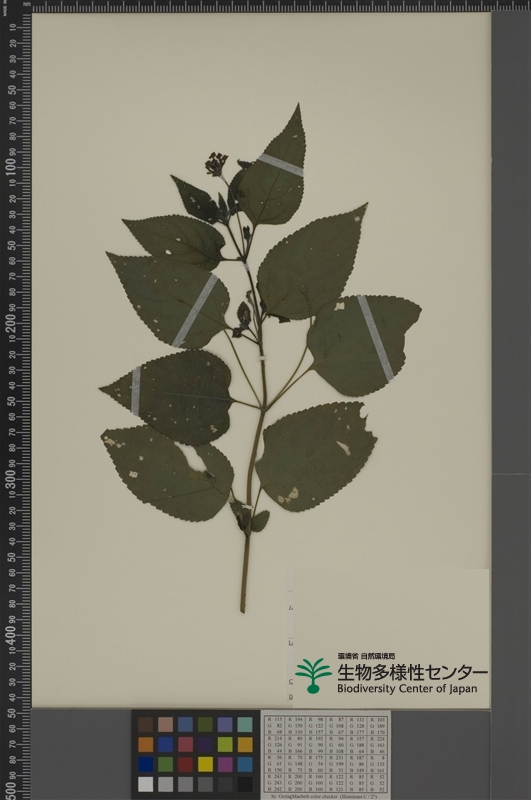Click the green Biodiversity Center tree logo
Viewport: 531px width, 800px height.
click(313, 676)
